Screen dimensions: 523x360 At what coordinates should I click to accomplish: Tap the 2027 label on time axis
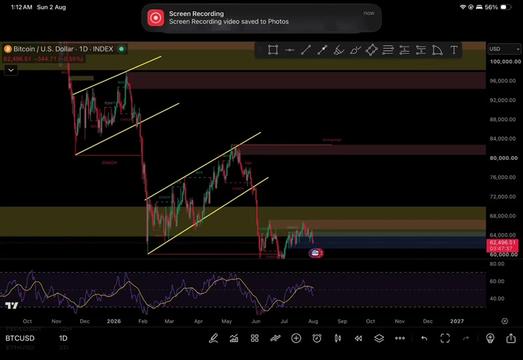click(457, 321)
